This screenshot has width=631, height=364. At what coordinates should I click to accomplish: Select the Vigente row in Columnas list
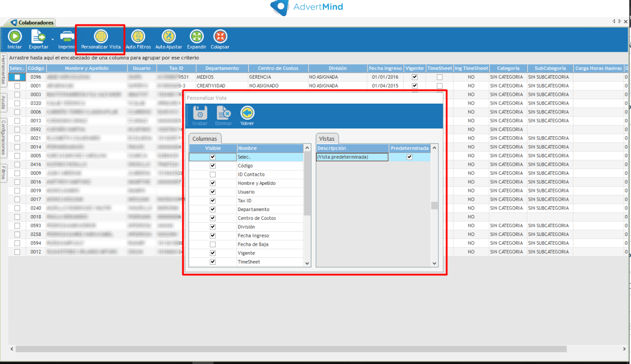click(246, 253)
